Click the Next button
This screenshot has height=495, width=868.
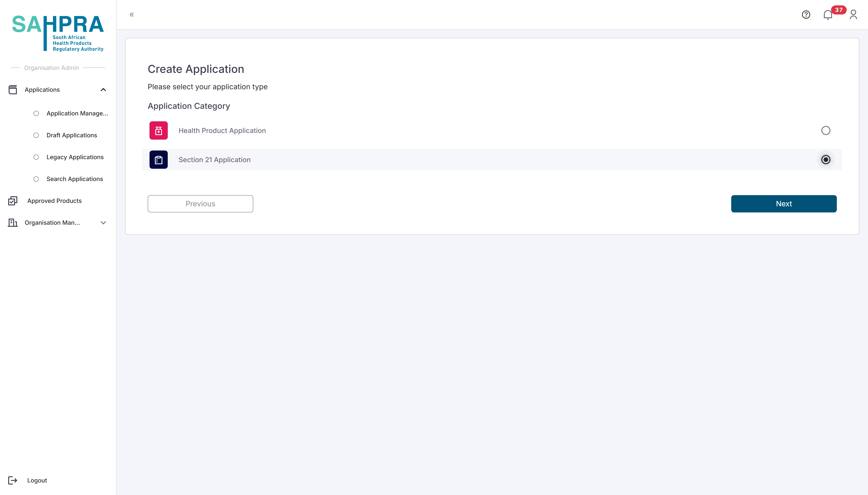tap(784, 204)
